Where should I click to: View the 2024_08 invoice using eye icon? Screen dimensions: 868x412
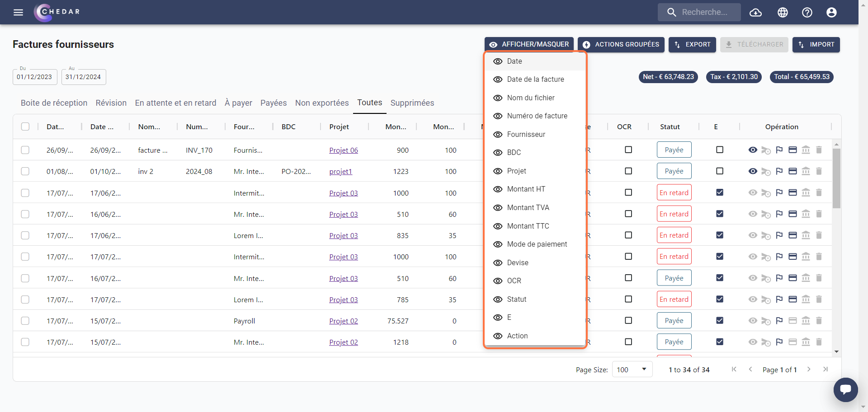click(753, 171)
